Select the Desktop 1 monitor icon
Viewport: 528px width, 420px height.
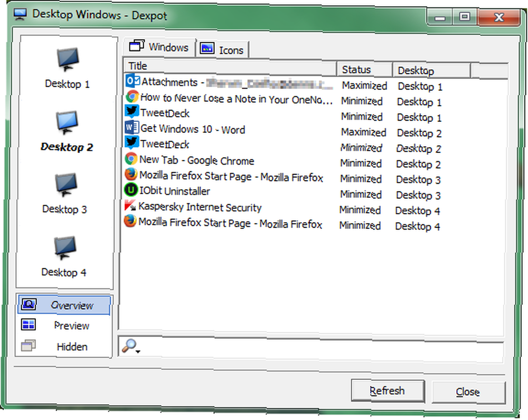coord(68,59)
